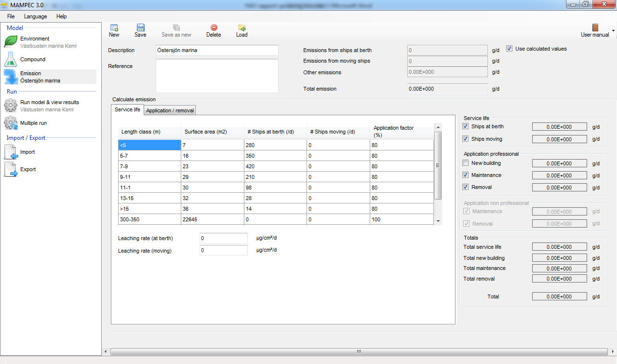Image resolution: width=617 pixels, height=364 pixels.
Task: Click 'Application factor (%)' column header
Action: pos(401,132)
